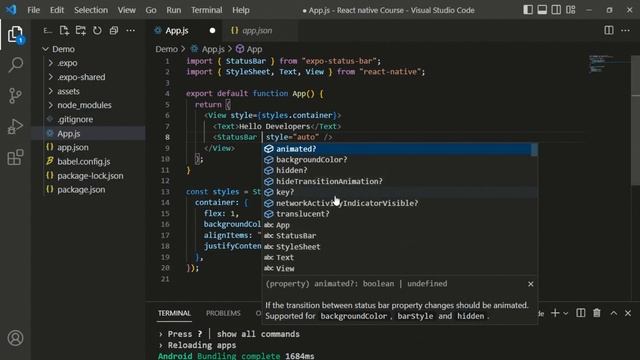This screenshot has height=360, width=640.
Task: Select App.js in the file tree
Action: coord(89,133)
